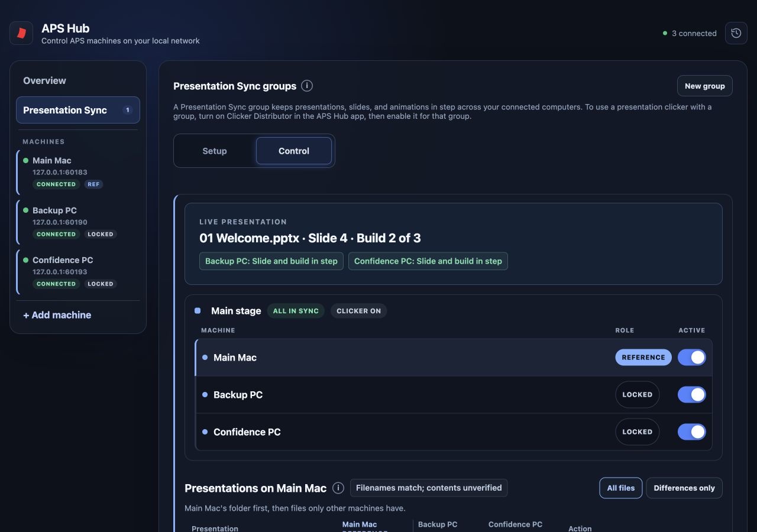Click info icon beside Presentation Sync groups

pos(307,86)
